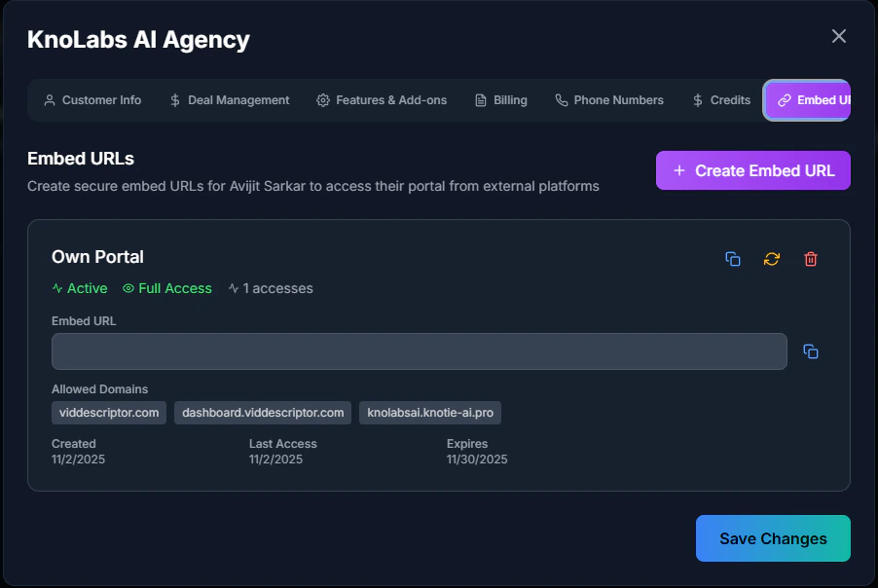Switch to the Deal Management tab
Viewport: 878px width, 588px height.
click(230, 99)
